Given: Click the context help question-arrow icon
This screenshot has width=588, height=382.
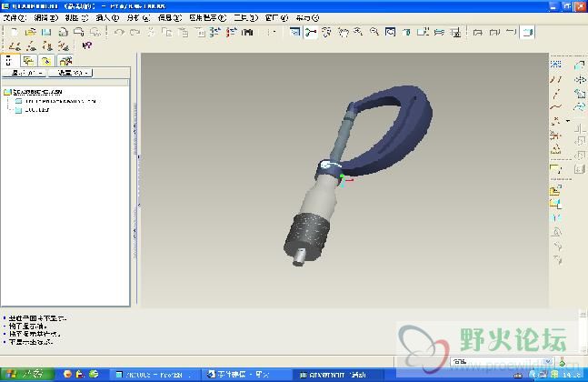Looking at the screenshot, I should pos(87,45).
